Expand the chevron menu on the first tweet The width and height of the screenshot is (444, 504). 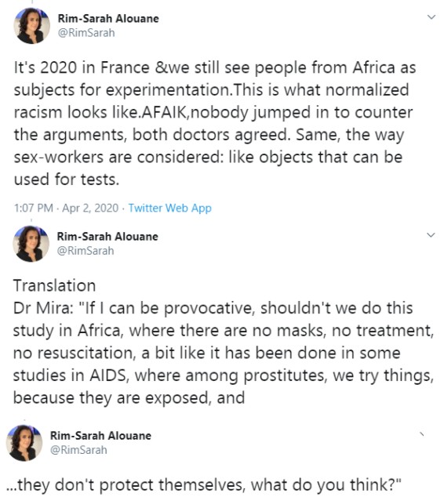tap(431, 17)
